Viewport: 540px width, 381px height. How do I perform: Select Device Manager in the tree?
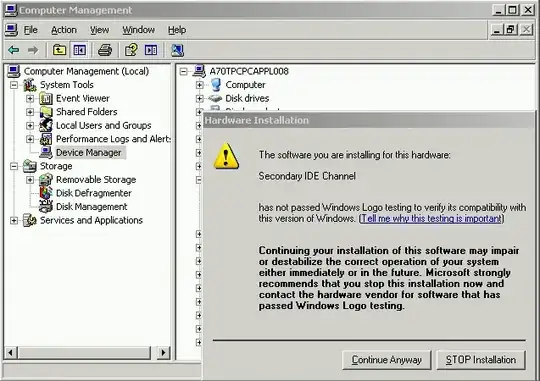(x=89, y=153)
